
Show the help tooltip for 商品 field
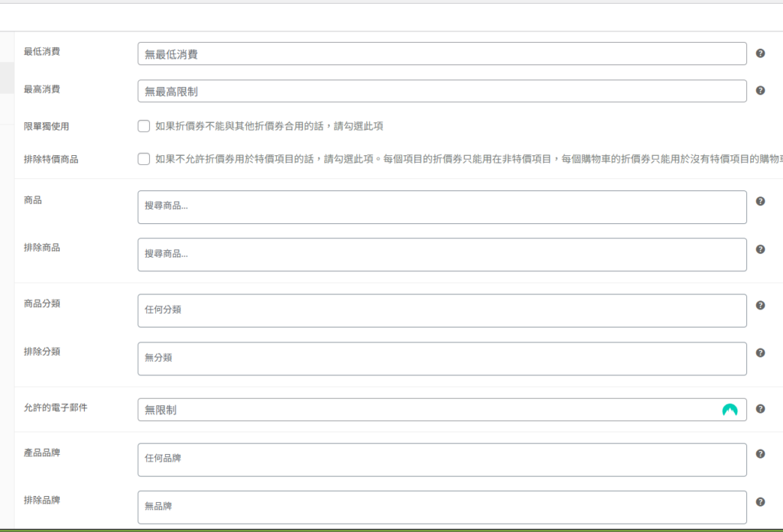pyautogui.click(x=760, y=201)
